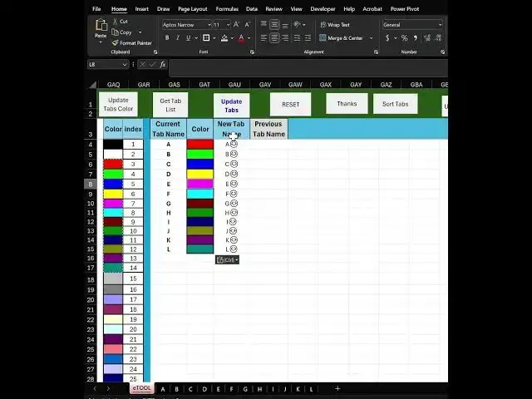The width and height of the screenshot is (532, 399).
Task: Open Paste Options Ctrl smart tag
Action: tap(227, 260)
